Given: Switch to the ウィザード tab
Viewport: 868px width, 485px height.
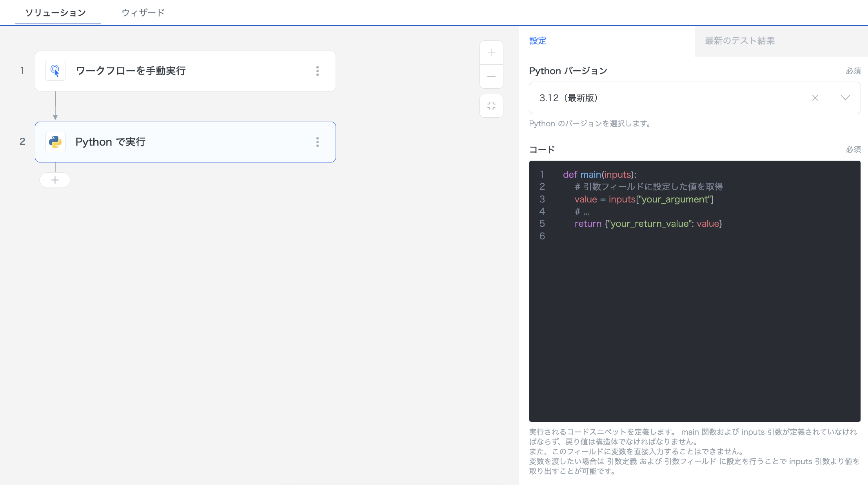Looking at the screenshot, I should pyautogui.click(x=143, y=13).
